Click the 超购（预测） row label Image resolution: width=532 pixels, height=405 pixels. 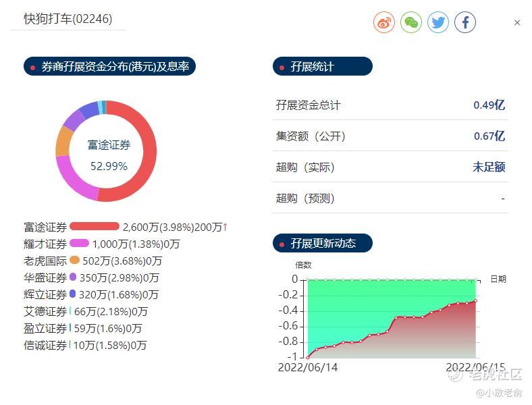pos(305,198)
